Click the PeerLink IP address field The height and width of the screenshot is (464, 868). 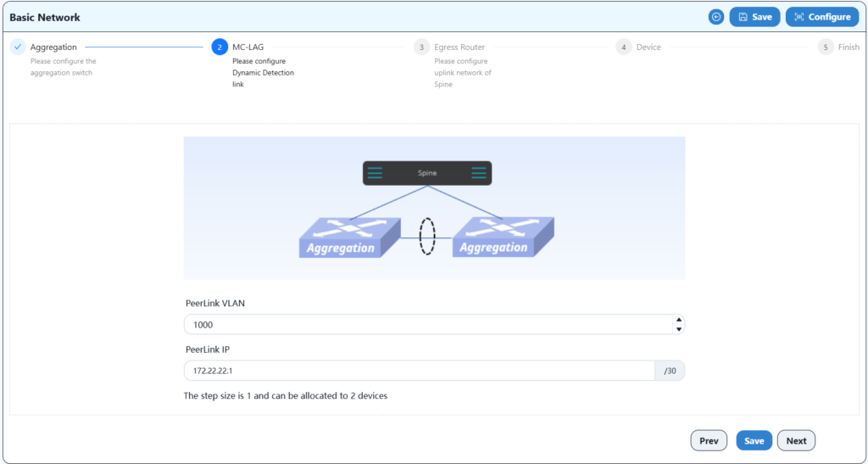click(419, 371)
